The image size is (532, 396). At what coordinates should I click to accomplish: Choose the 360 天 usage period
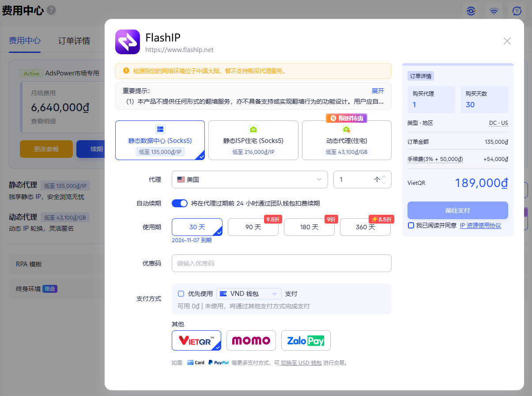tap(365, 227)
